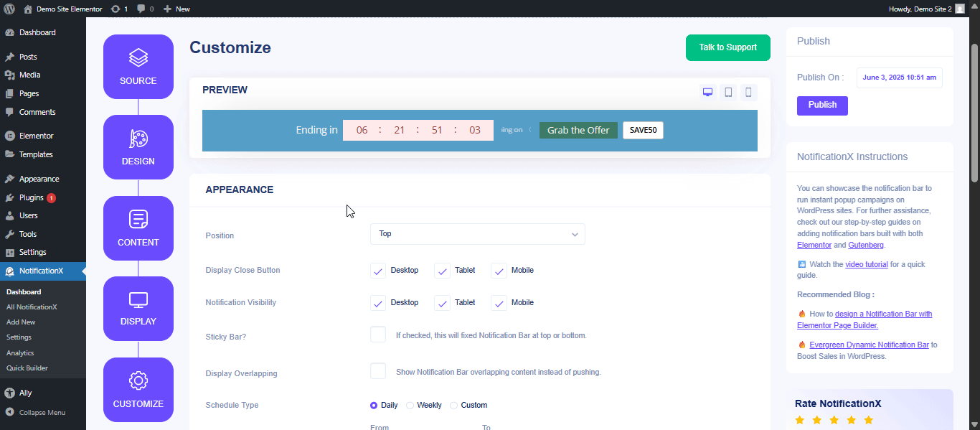Open the Design step palette icon
980x430 pixels.
138,139
